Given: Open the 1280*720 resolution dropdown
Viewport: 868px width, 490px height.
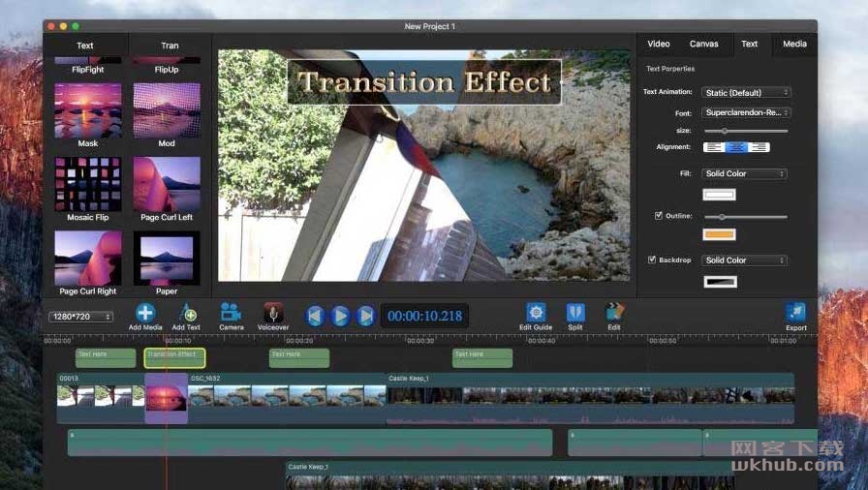Looking at the screenshot, I should tap(80, 317).
